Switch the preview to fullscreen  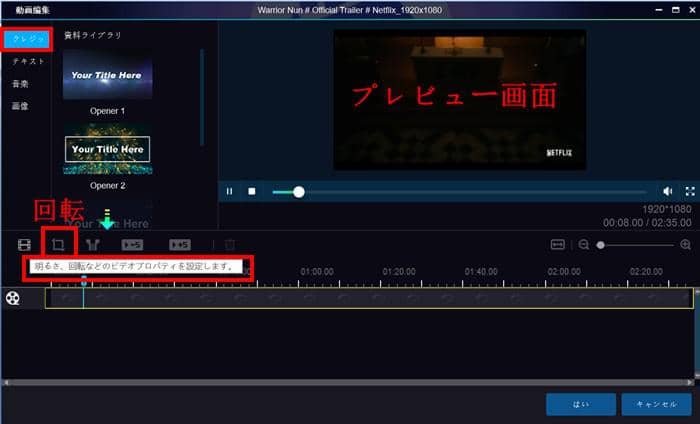tap(690, 191)
